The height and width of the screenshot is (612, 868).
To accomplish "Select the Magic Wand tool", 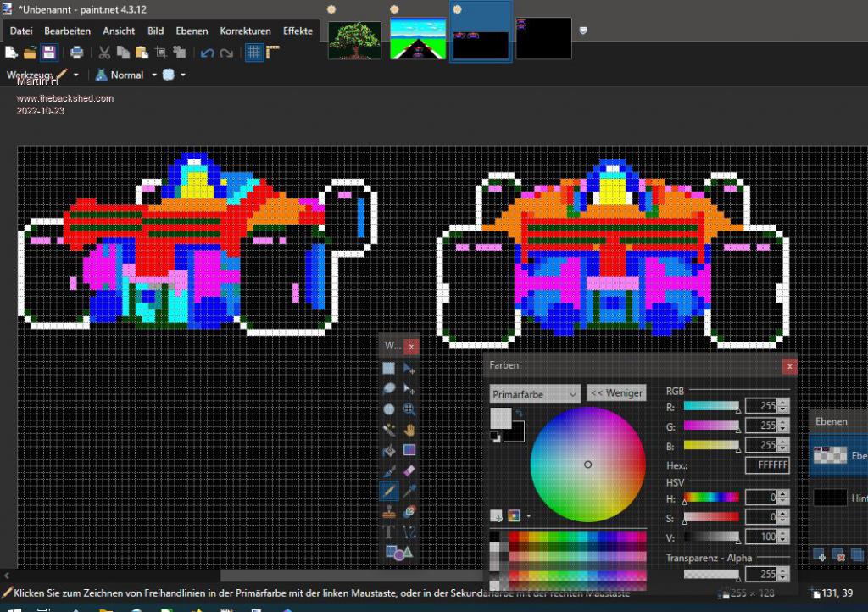I will pos(389,430).
